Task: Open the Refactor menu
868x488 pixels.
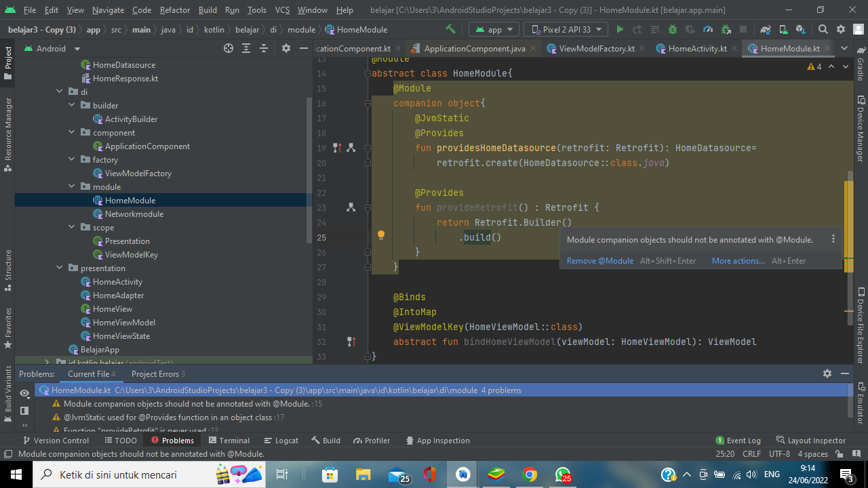Action: point(175,10)
